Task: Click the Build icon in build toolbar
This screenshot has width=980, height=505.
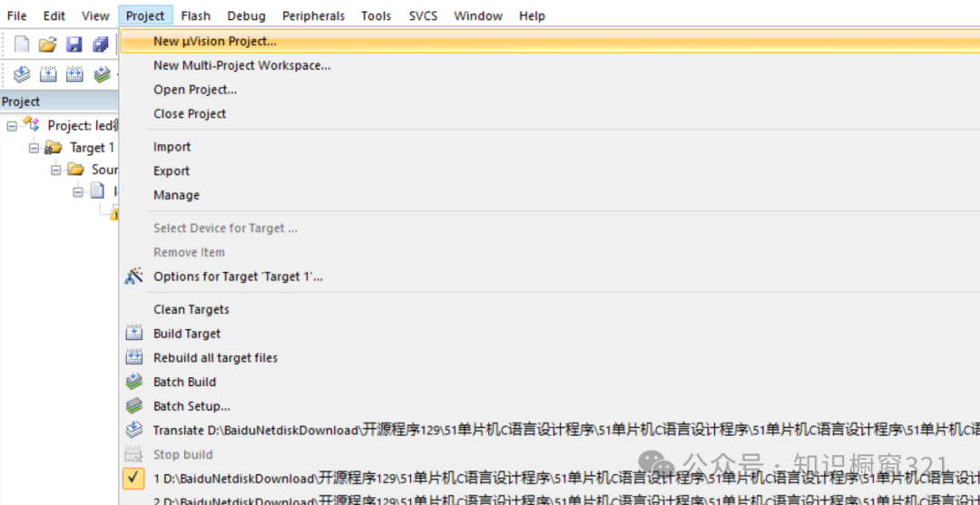Action: pos(48,74)
